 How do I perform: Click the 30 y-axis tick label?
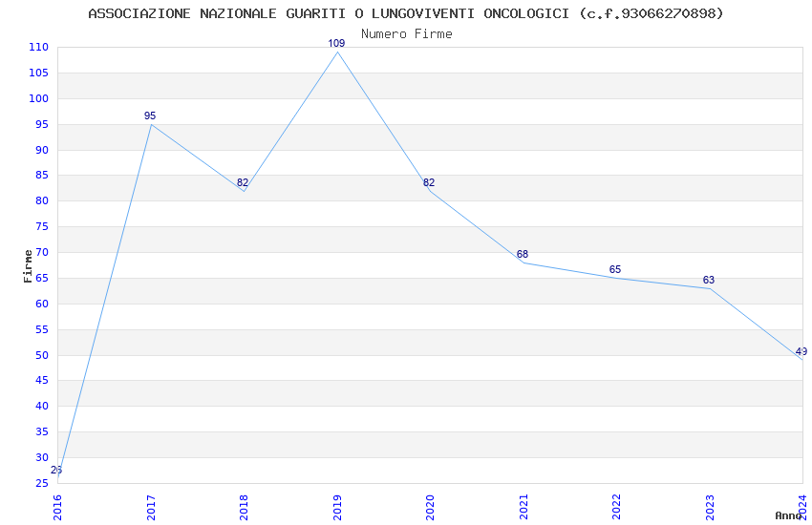pos(41,457)
